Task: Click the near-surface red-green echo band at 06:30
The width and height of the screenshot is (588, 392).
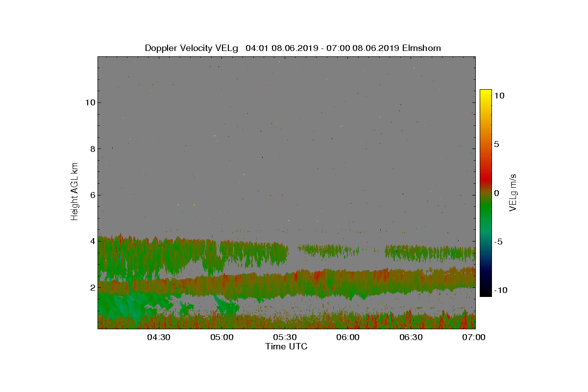Action: pos(411,321)
